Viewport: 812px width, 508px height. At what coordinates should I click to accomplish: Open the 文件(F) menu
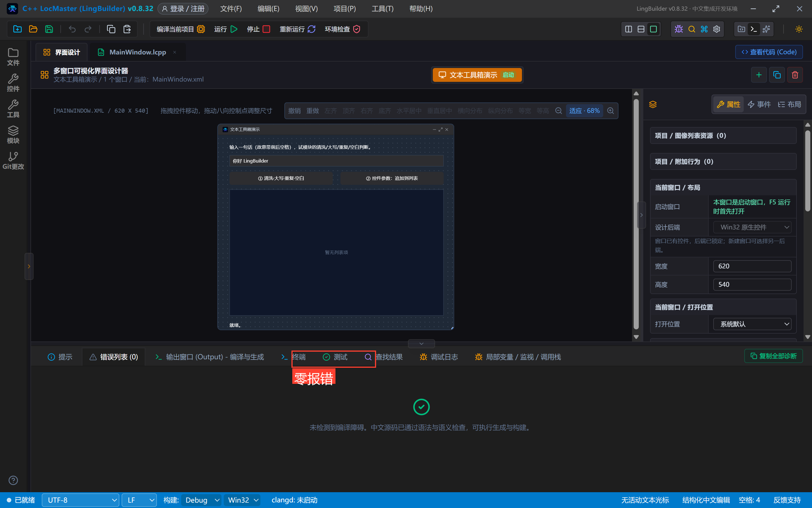(231, 9)
